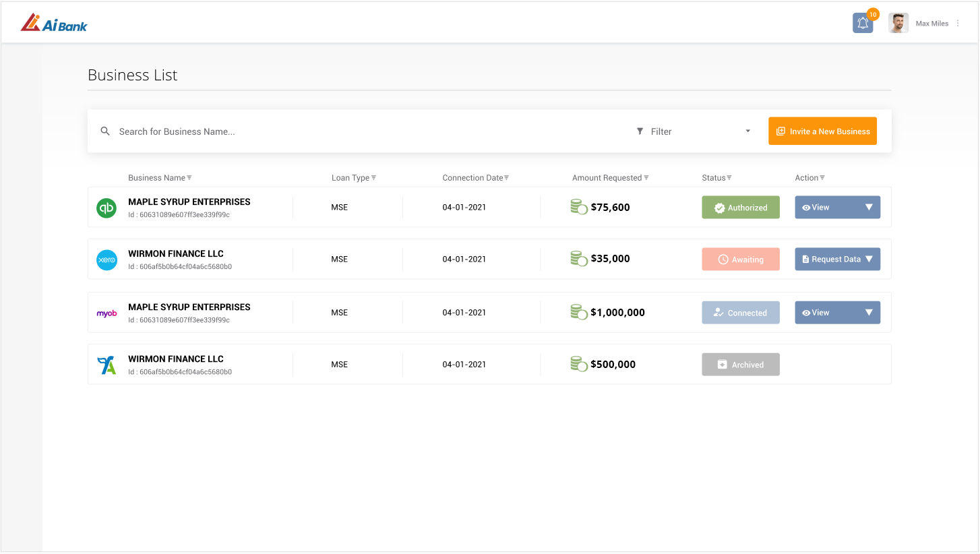
Task: Select WIRMON FINANCE LLC in the Archived row
Action: click(176, 359)
